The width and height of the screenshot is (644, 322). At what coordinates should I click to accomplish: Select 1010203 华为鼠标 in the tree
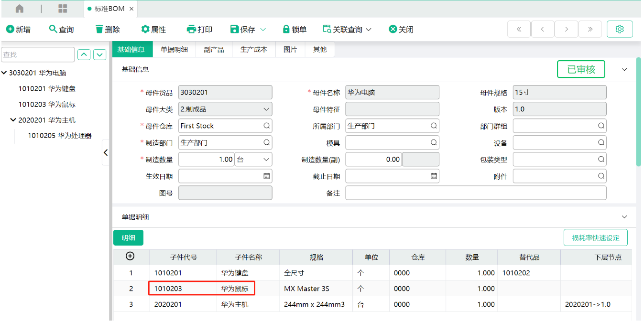47,105
